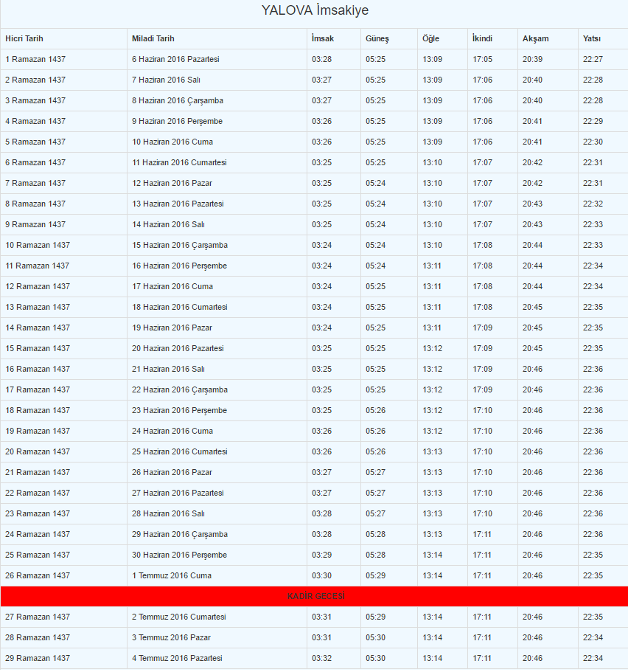Select 6 Haziran 2016 Pazartesi date
This screenshot has height=672, width=628.
point(175,59)
